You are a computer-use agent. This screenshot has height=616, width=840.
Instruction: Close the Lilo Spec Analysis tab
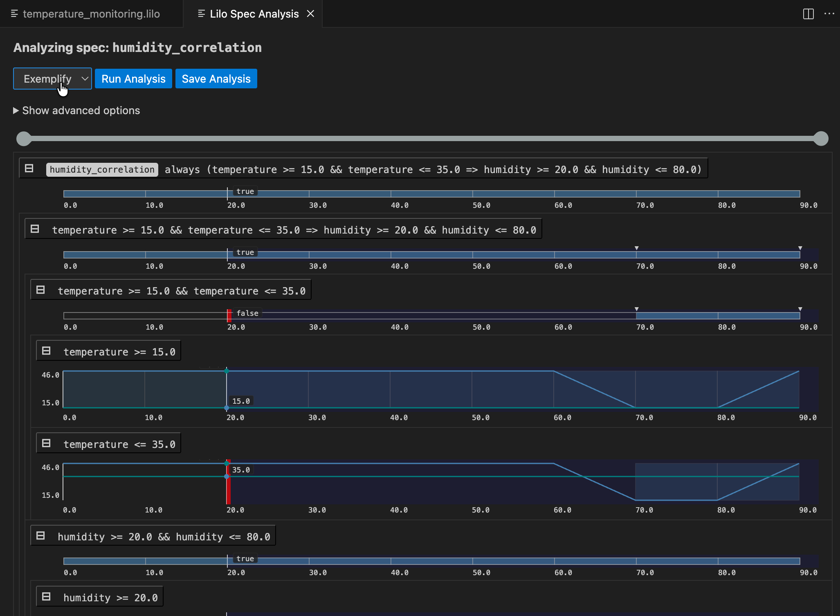pyautogui.click(x=310, y=14)
